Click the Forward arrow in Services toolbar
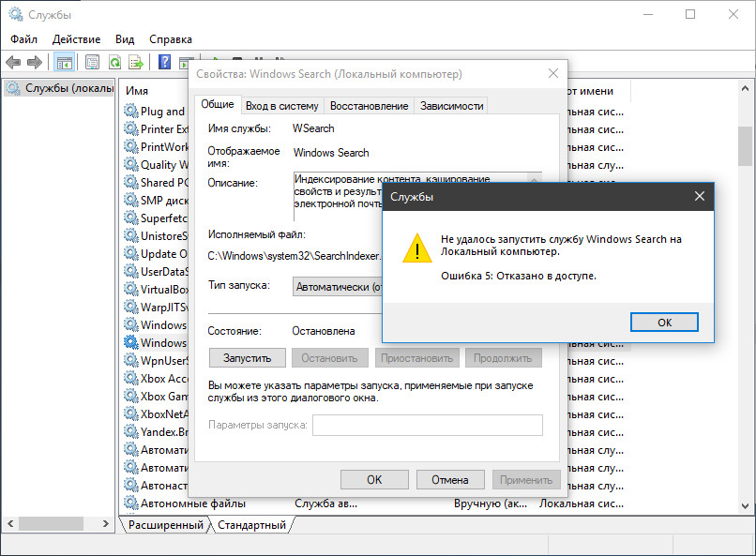Screen dimensions: 756x556 tap(34, 62)
